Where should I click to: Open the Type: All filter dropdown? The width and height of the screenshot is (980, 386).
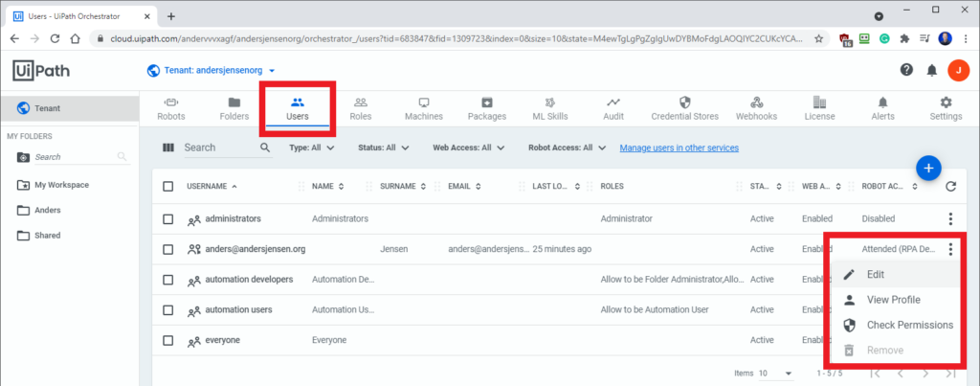pos(312,148)
